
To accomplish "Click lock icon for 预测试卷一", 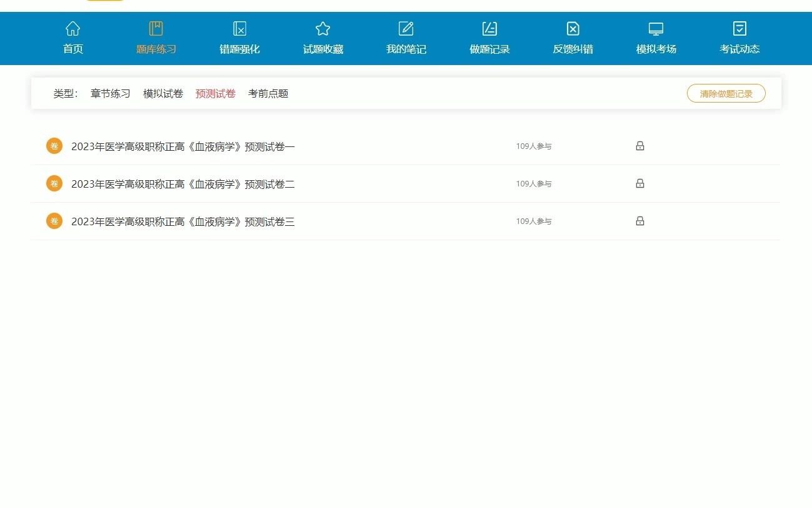I will pos(640,146).
